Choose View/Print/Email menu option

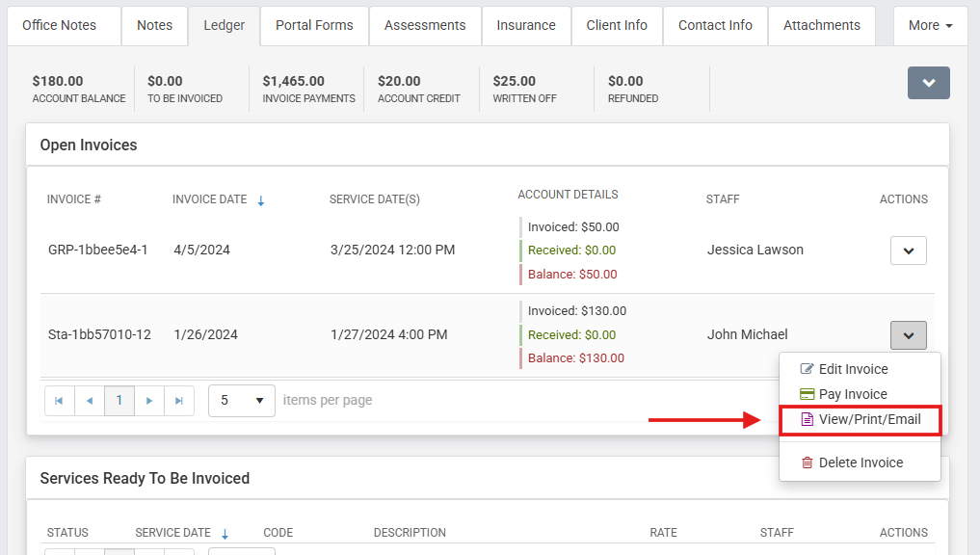(x=860, y=419)
